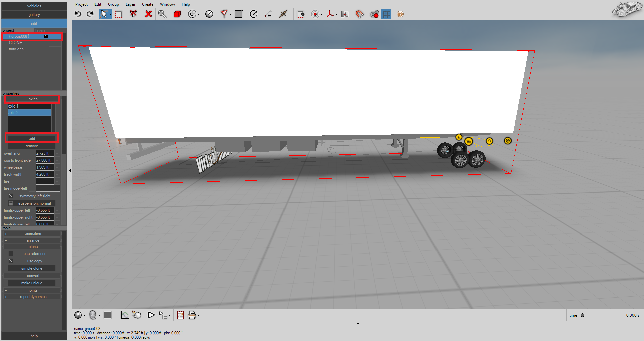Viewport: 644px width, 341px height.
Task: Open the Create menu
Action: (x=148, y=4)
